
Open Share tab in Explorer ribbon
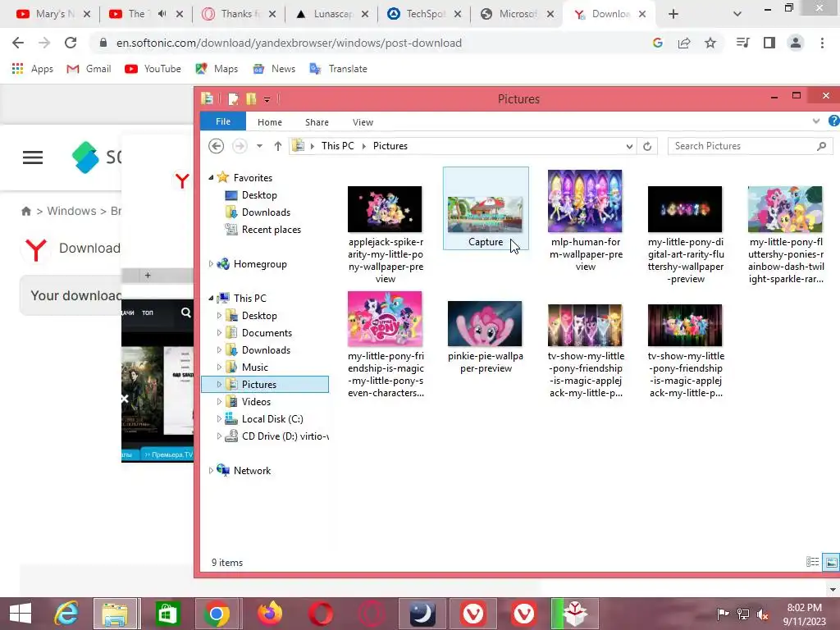pos(317,122)
